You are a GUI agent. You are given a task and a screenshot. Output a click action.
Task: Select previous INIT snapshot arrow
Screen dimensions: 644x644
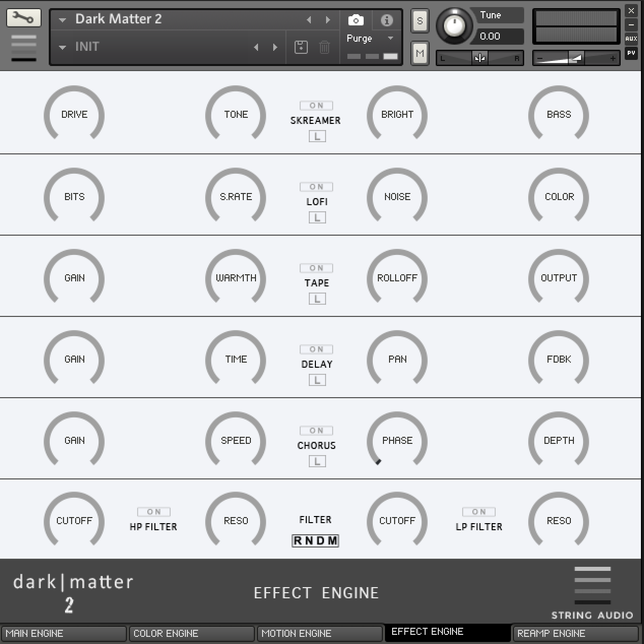[x=256, y=47]
